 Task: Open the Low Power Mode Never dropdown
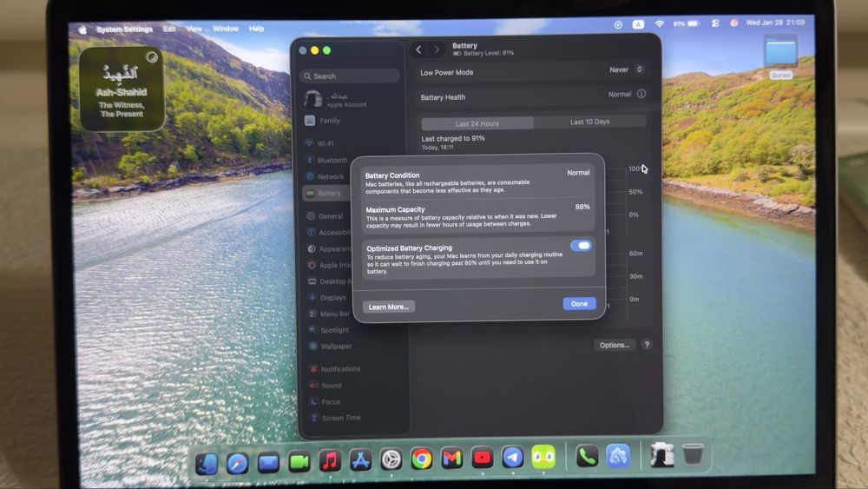[626, 69]
